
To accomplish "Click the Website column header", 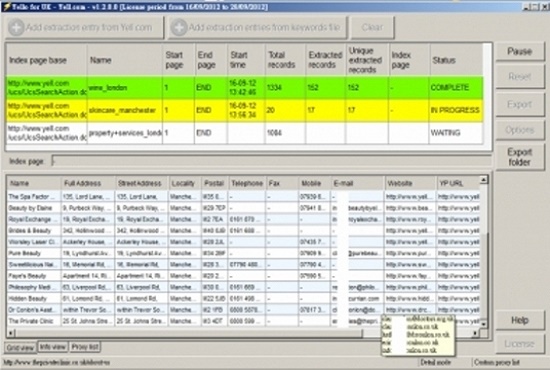I will [410, 183].
